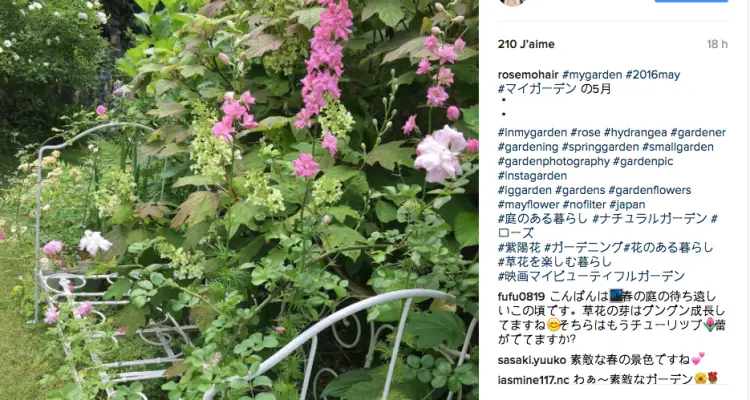This screenshot has width=750, height=400.
Task: Click the #紫陽花 hashtag
Action: [519, 247]
